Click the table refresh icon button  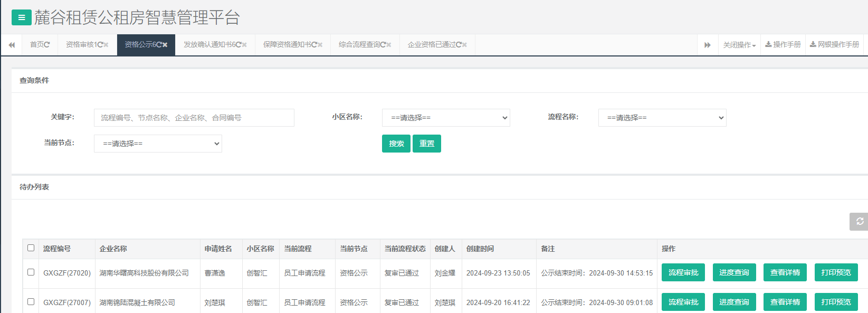[860, 222]
